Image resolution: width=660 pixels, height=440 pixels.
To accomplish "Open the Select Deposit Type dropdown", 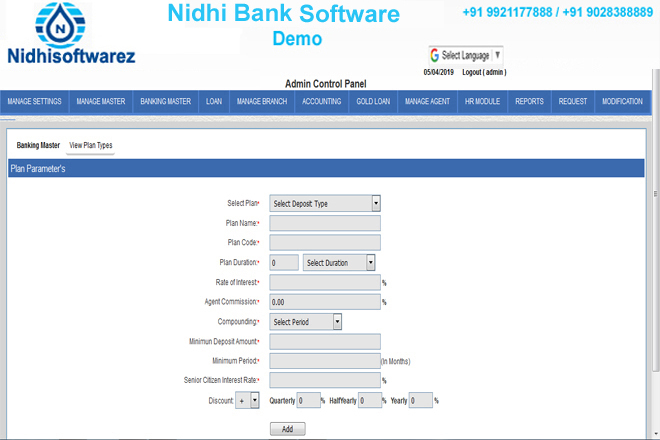I will pyautogui.click(x=325, y=203).
